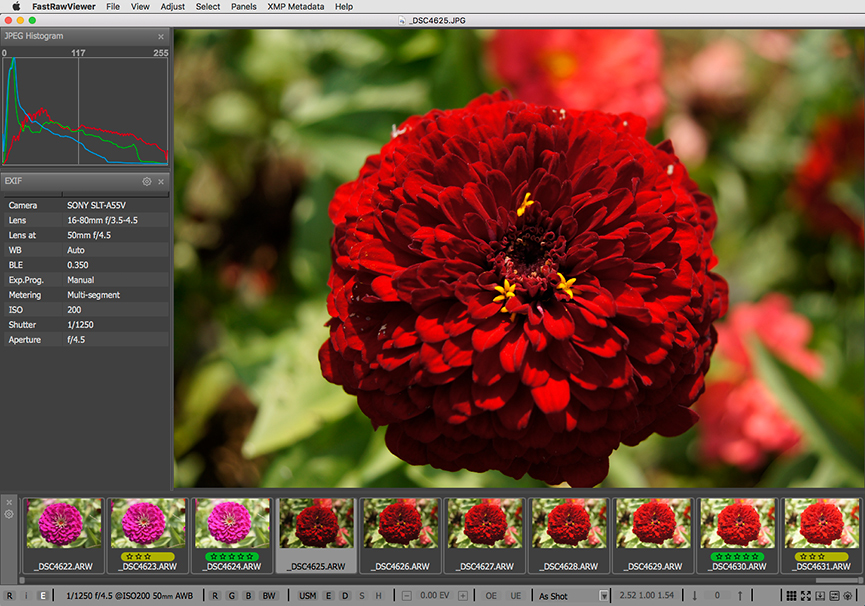865x606 pixels.
Task: Close the JPEG Histogram panel
Action: [161, 37]
